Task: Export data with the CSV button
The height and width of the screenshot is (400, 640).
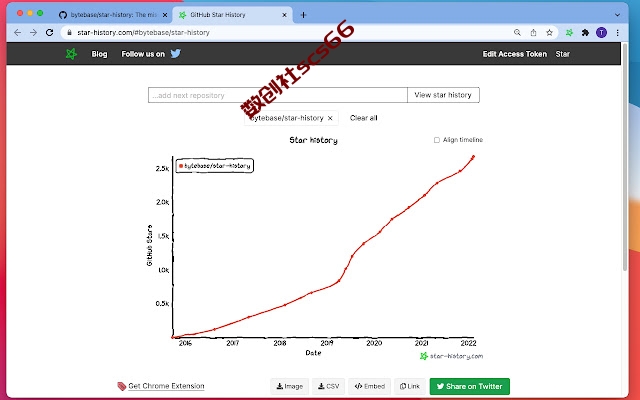Action: [329, 386]
